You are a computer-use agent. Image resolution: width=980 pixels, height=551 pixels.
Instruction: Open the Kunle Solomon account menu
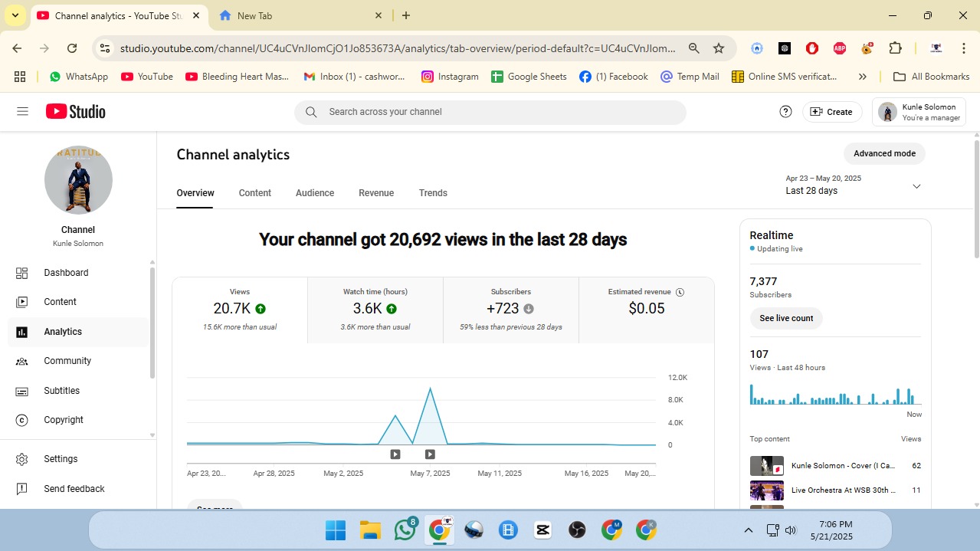coord(919,112)
